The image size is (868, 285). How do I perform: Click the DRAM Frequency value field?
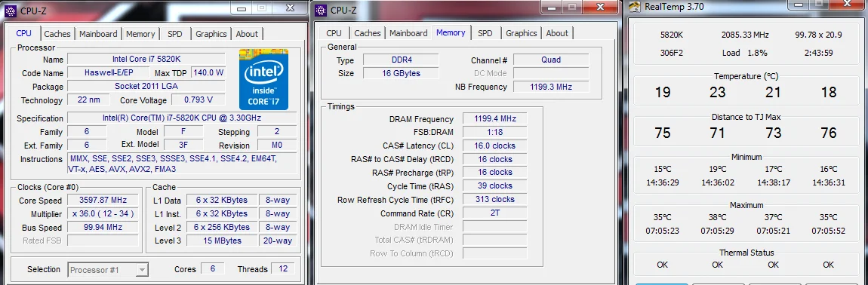pos(495,119)
